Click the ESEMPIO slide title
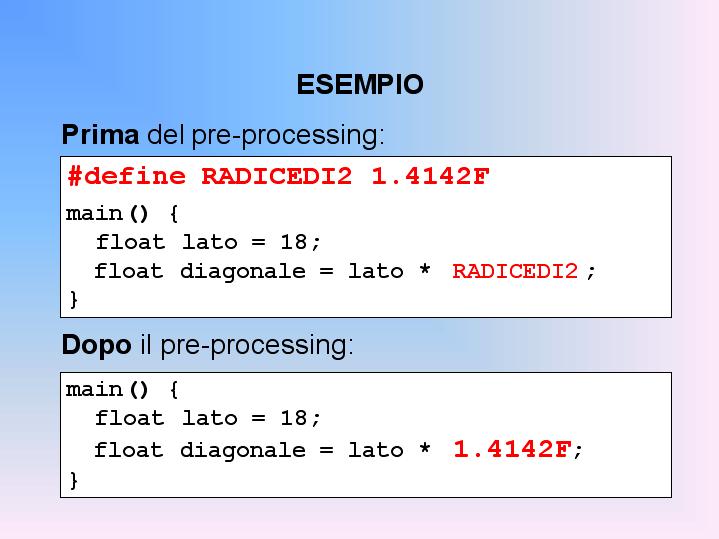 pos(360,85)
